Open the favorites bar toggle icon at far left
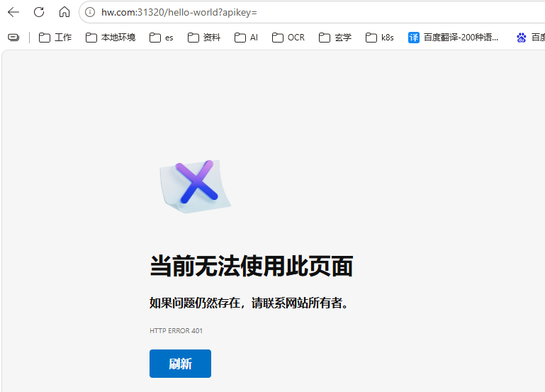This screenshot has height=392, width=545. coord(13,37)
